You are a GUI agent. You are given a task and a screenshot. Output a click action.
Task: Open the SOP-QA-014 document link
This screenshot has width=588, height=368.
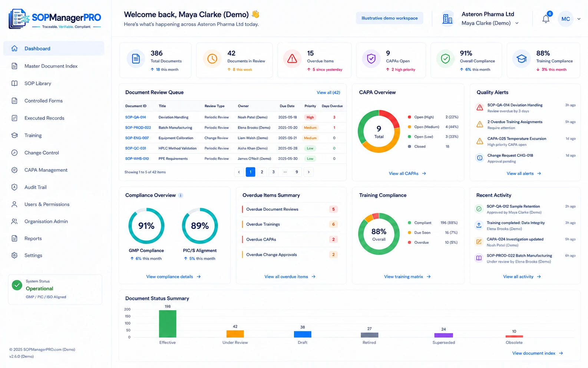(136, 117)
